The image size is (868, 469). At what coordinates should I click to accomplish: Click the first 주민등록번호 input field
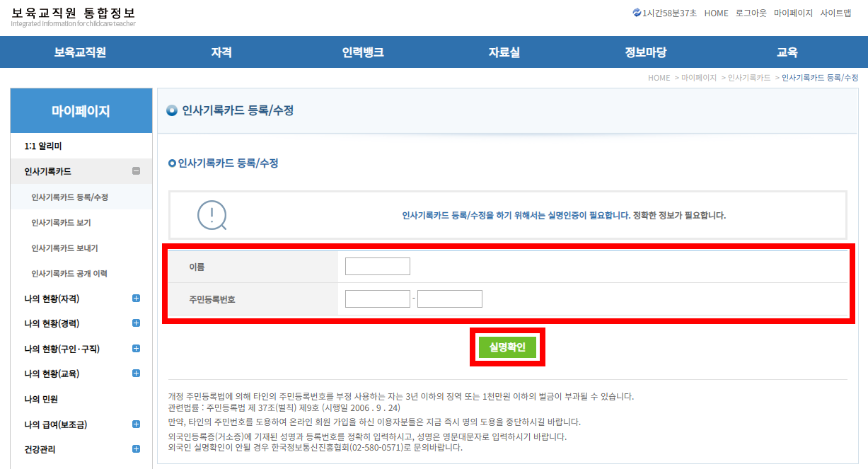pos(378,299)
